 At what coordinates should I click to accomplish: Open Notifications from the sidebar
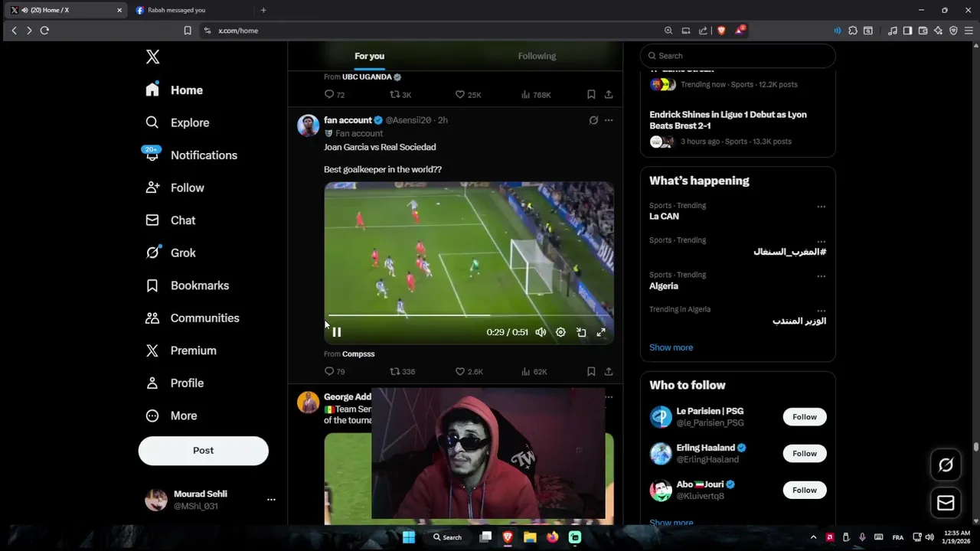191,155
